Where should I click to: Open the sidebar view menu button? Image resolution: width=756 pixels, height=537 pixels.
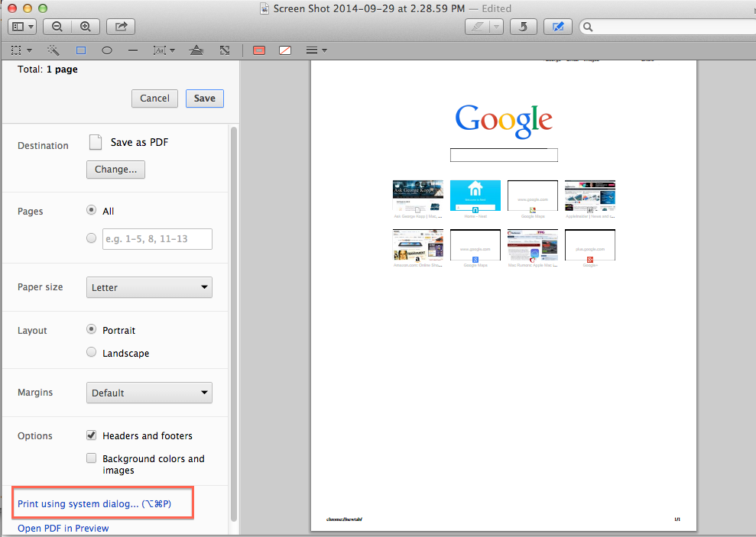pyautogui.click(x=22, y=27)
